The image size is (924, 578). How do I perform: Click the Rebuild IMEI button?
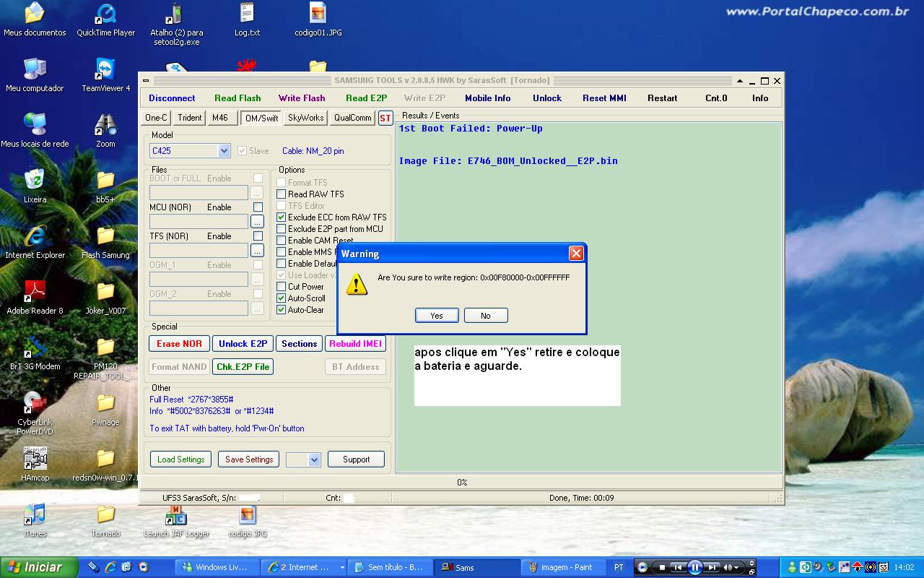click(x=355, y=344)
